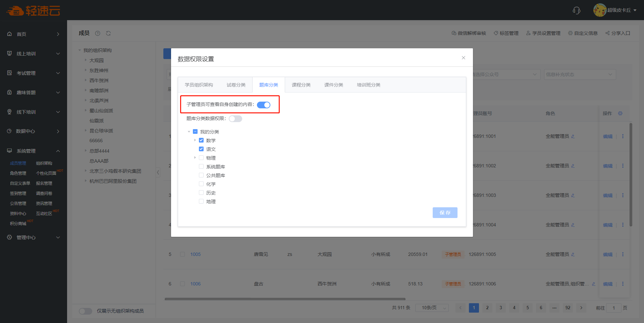Screen dimensions: 644x323
Task: Open 标签管理 tag management
Action: 506,33
